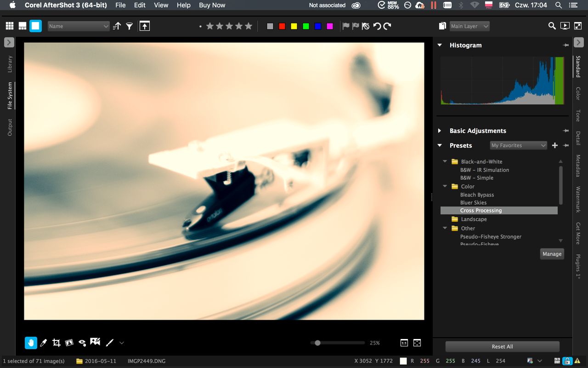Open the My Favorites presets dropdown
588x368 pixels.
(x=518, y=145)
